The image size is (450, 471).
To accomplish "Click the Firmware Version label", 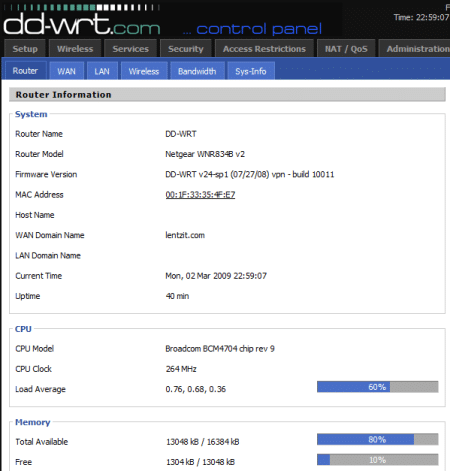I will [46, 174].
